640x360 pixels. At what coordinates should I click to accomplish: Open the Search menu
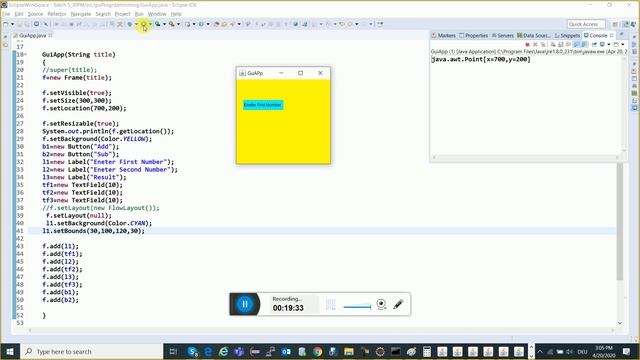103,14
